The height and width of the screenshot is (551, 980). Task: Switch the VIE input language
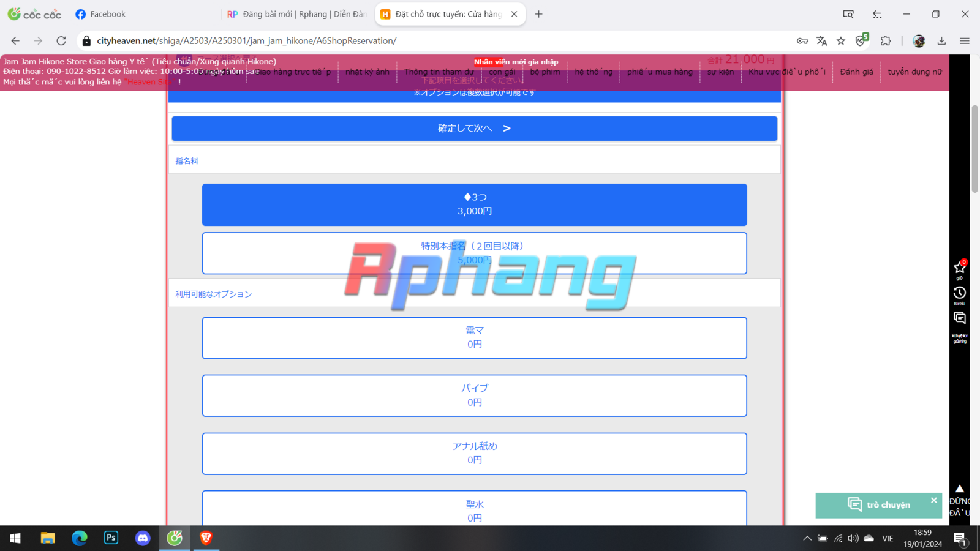888,539
